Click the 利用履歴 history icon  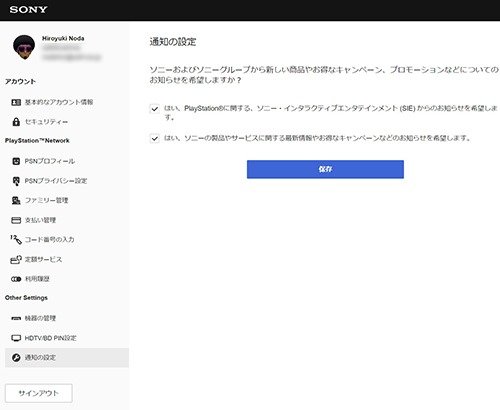(x=16, y=279)
